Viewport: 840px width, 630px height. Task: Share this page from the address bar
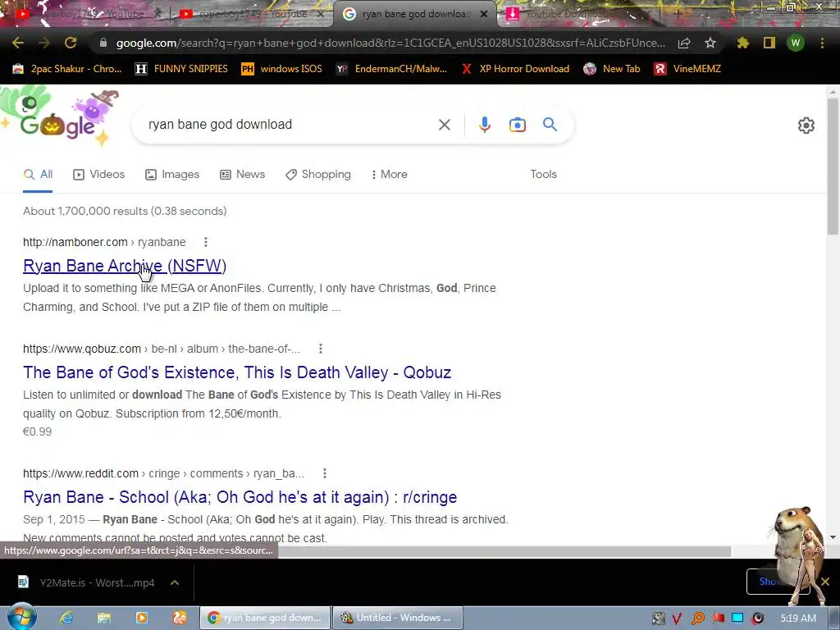coord(684,43)
